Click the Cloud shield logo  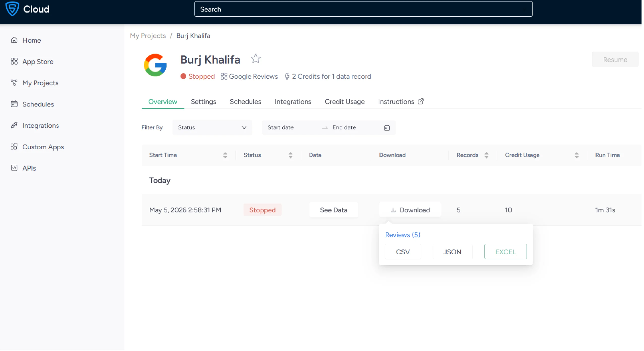coord(12,9)
